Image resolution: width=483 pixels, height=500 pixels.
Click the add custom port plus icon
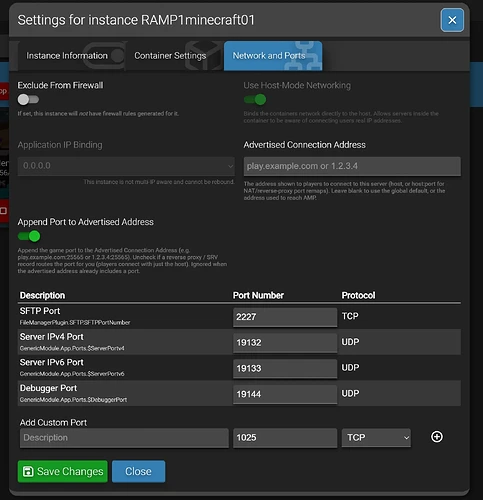[437, 437]
